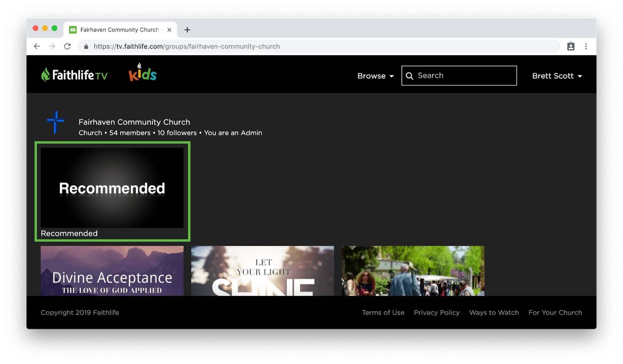Screen dimensions: 623x364
Task: Click the Faithlife TV logo
Action: (74, 75)
